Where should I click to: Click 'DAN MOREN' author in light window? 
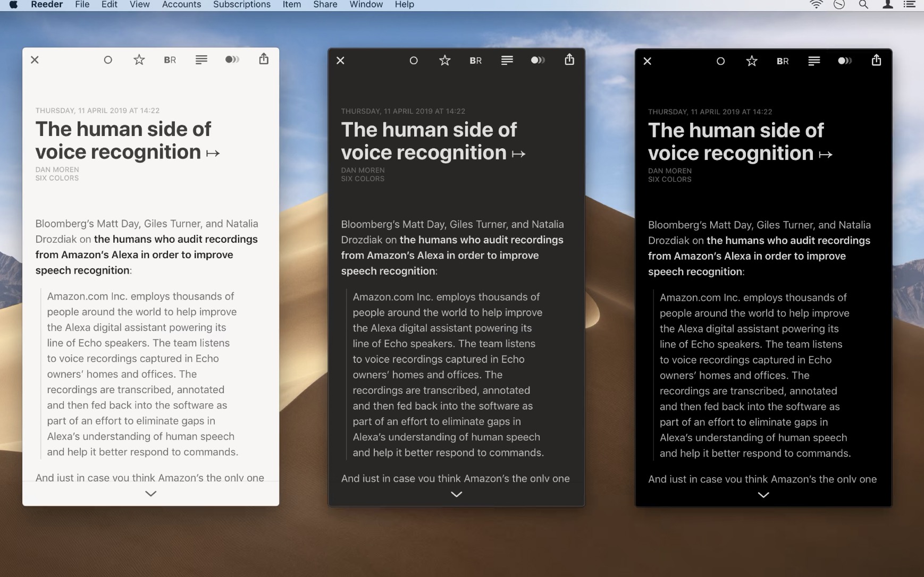click(57, 170)
